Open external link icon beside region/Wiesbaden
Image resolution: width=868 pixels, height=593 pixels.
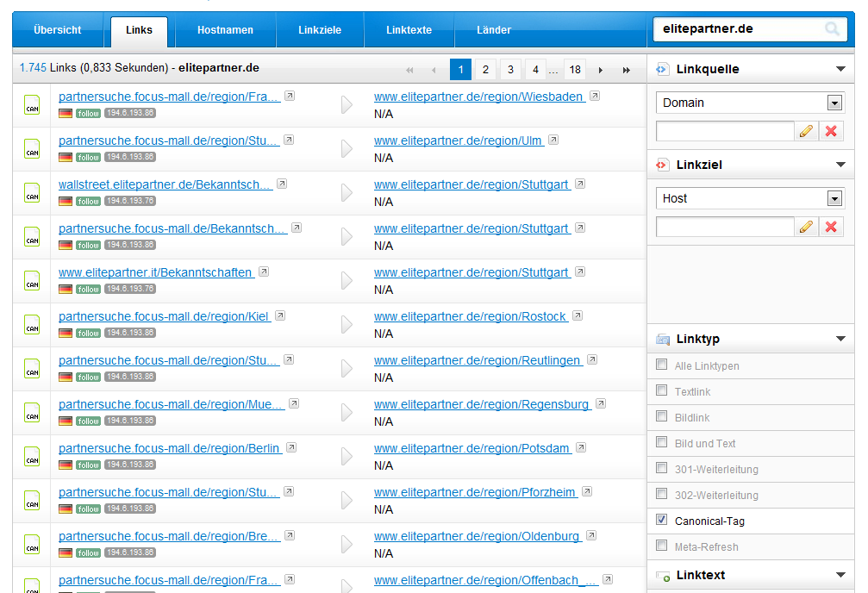coord(595,96)
